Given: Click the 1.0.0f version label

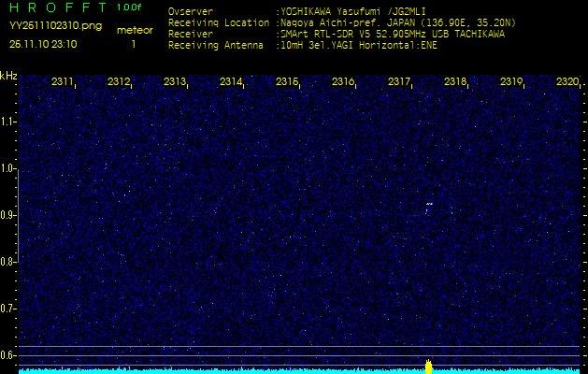Looking at the screenshot, I should 130,7.
